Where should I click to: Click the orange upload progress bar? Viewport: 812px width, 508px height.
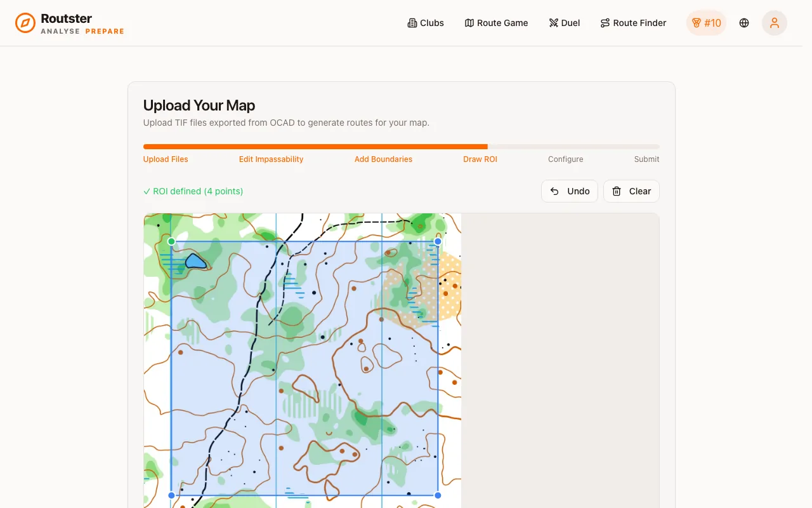point(315,147)
